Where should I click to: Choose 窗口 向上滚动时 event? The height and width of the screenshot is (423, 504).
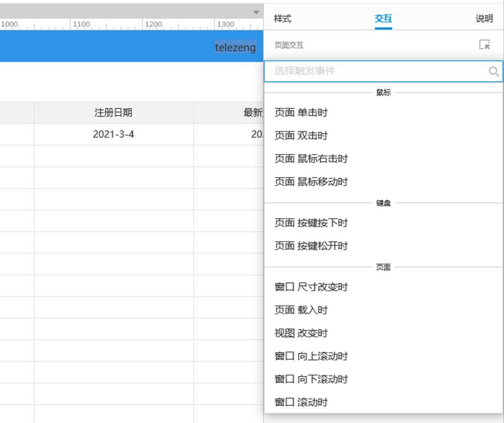pyautogui.click(x=383, y=356)
